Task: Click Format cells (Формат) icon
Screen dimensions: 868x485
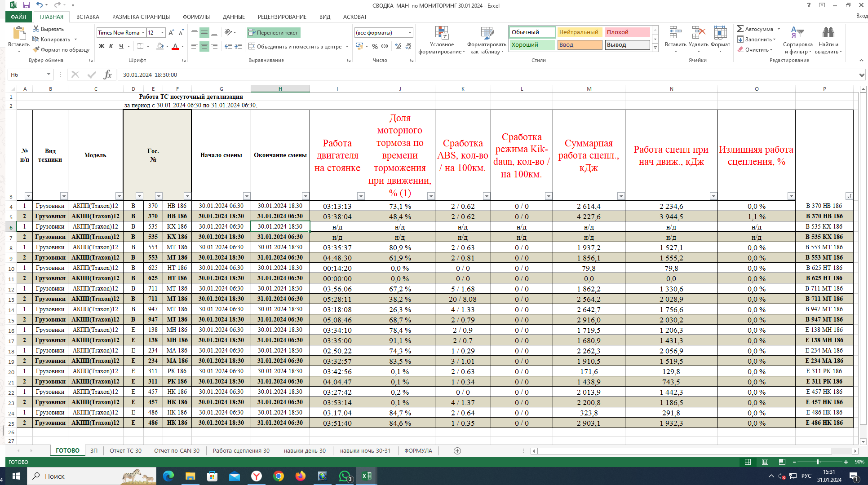Action: pyautogui.click(x=721, y=33)
